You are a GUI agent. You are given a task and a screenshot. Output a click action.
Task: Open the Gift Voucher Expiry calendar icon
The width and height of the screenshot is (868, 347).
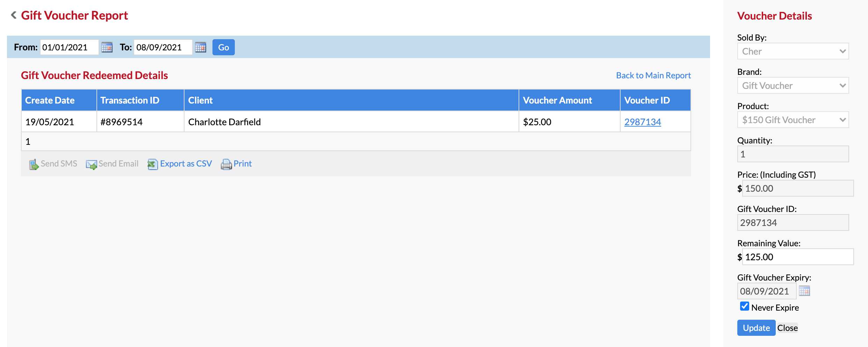[804, 291]
